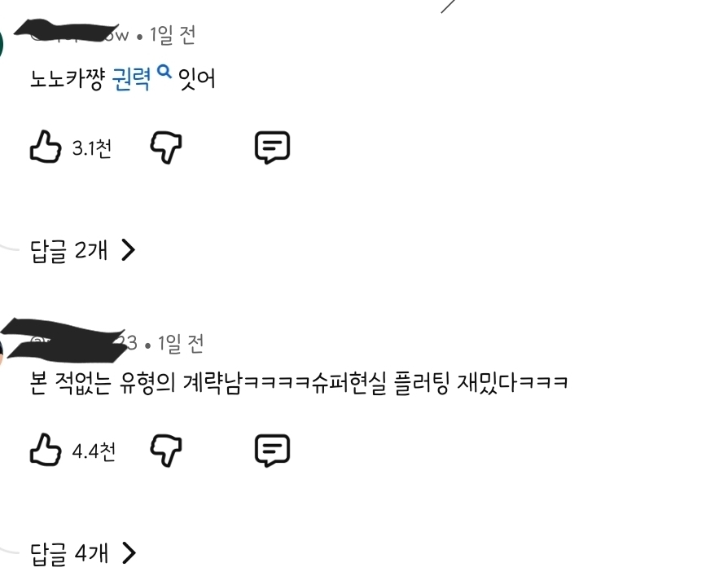Dislike the 노노카쨩 권력 있어 comment
Viewport: 728px width, 572px height.
point(166,147)
